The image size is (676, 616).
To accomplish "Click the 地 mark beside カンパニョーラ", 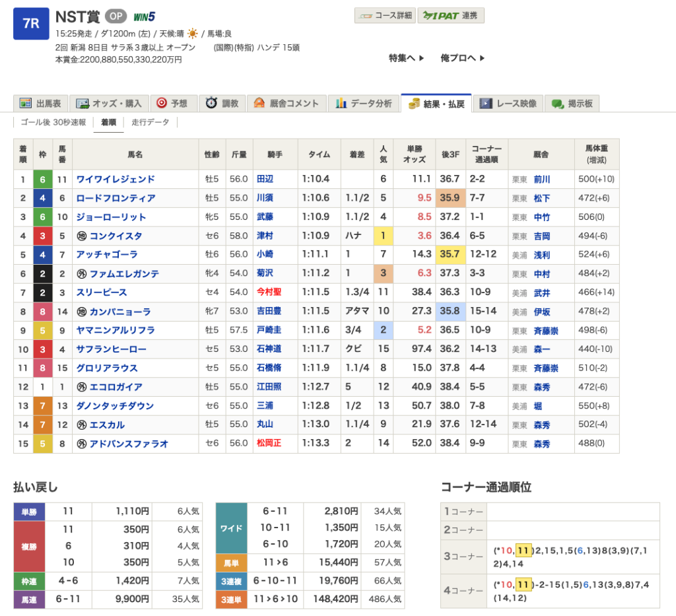I will pyautogui.click(x=81, y=312).
